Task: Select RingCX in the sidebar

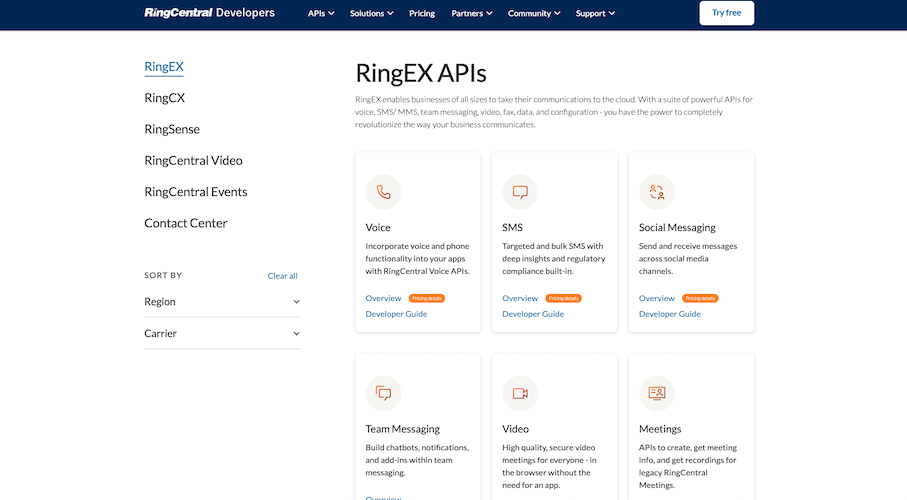Action: [164, 98]
